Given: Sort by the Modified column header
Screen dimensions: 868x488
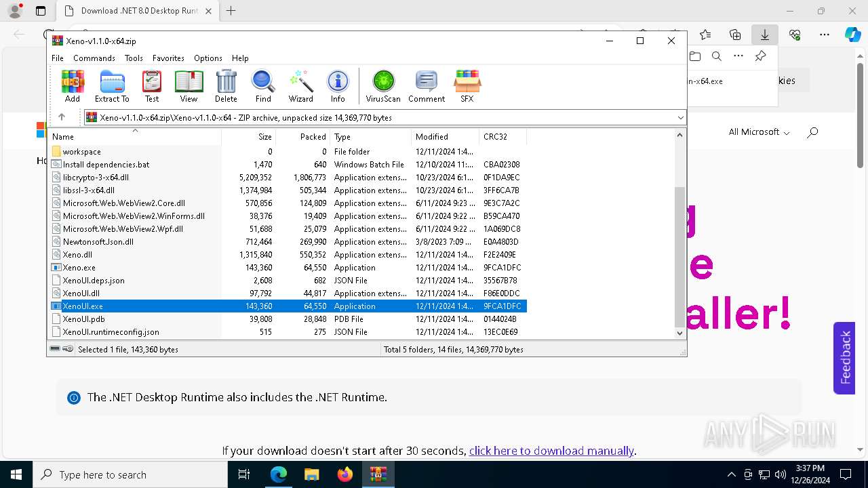Looking at the screenshot, I should pyautogui.click(x=446, y=136).
